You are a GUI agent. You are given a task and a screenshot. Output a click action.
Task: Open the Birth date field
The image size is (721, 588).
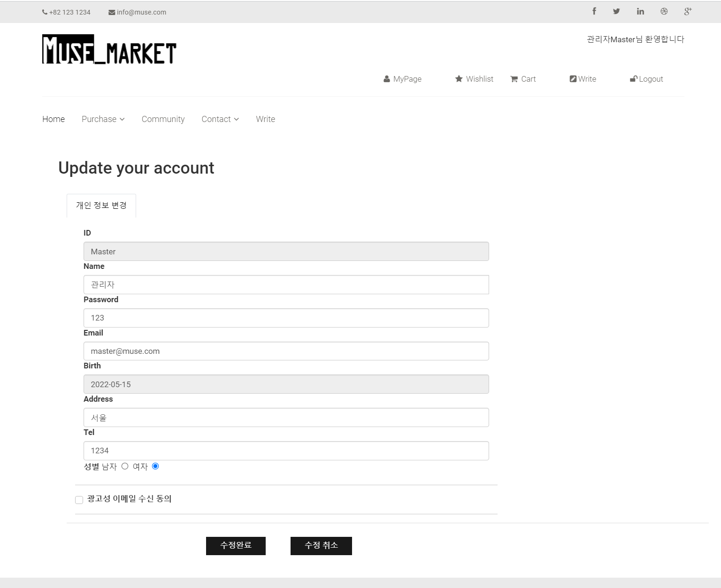[x=286, y=384]
